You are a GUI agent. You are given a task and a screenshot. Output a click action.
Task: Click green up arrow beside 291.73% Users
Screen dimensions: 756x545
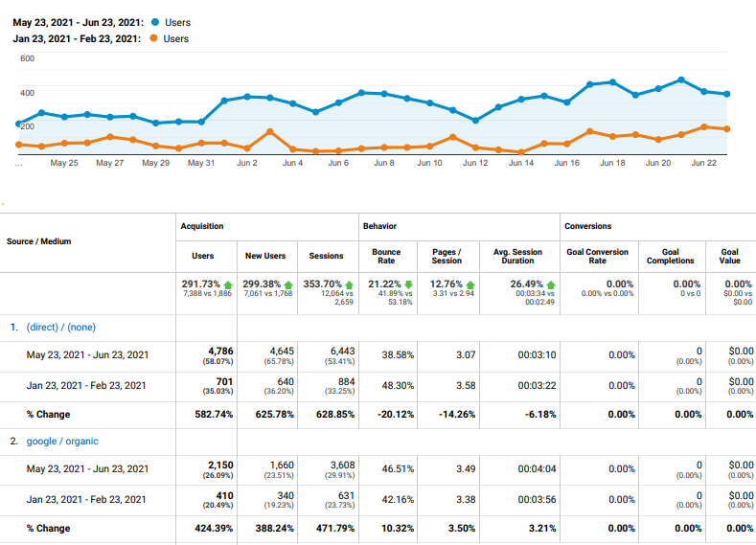(x=228, y=284)
